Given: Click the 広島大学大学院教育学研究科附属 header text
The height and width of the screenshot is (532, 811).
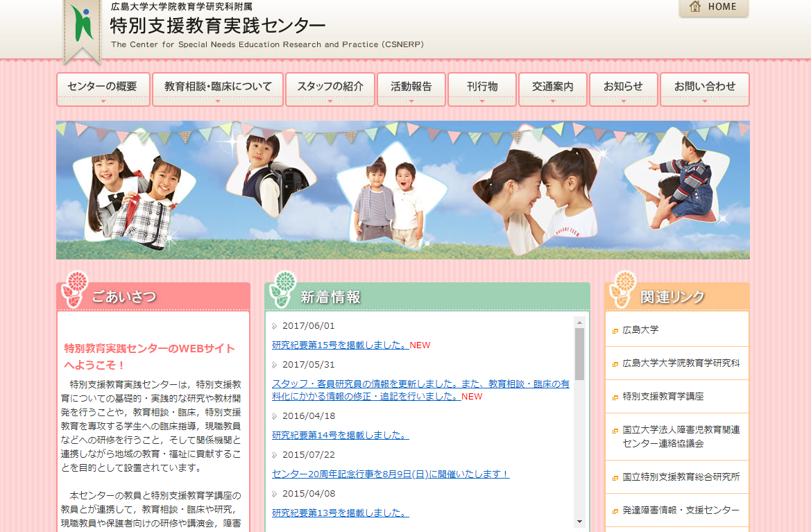Looking at the screenshot, I should 182,7.
